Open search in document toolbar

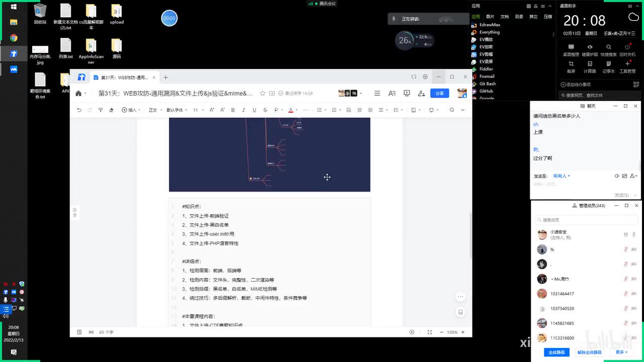tap(452, 110)
